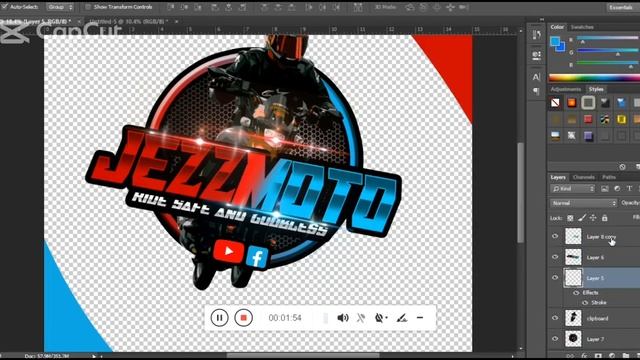Open the layer filter Kind dropdown

tap(572, 189)
